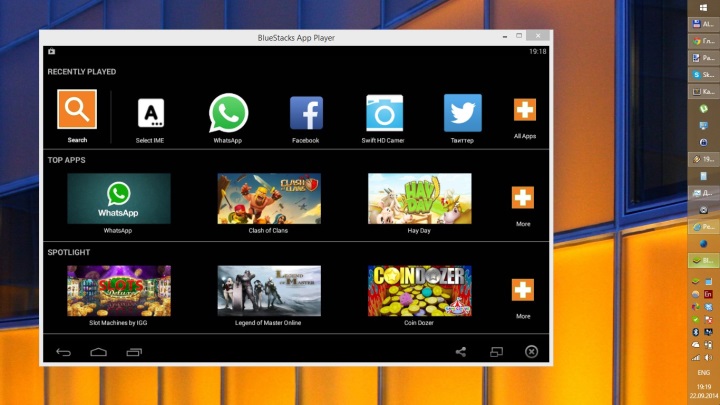This screenshot has width=720, height=405.
Task: Tap the Android back arrow
Action: (x=63, y=352)
